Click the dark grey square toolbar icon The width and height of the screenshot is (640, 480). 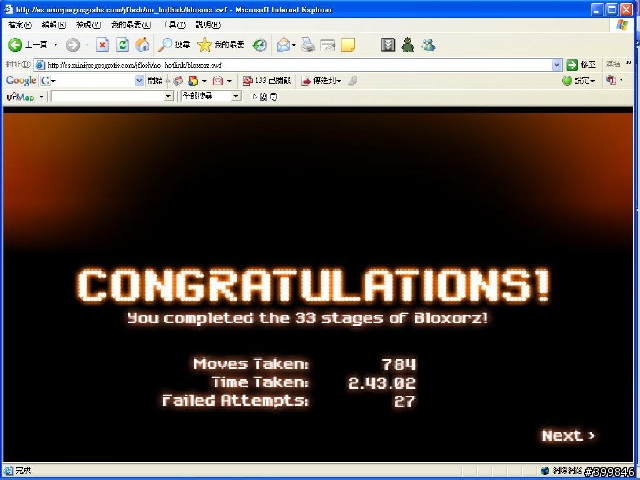[x=388, y=45]
